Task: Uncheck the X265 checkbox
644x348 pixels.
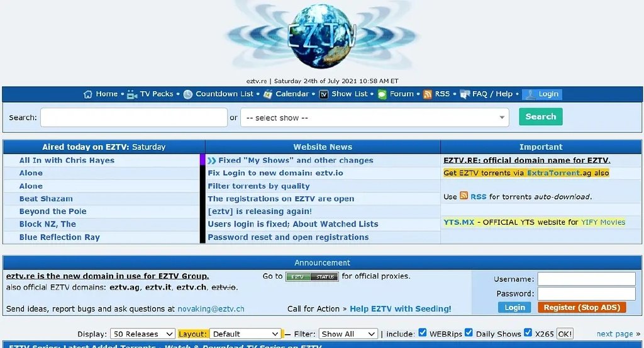Action: point(528,333)
